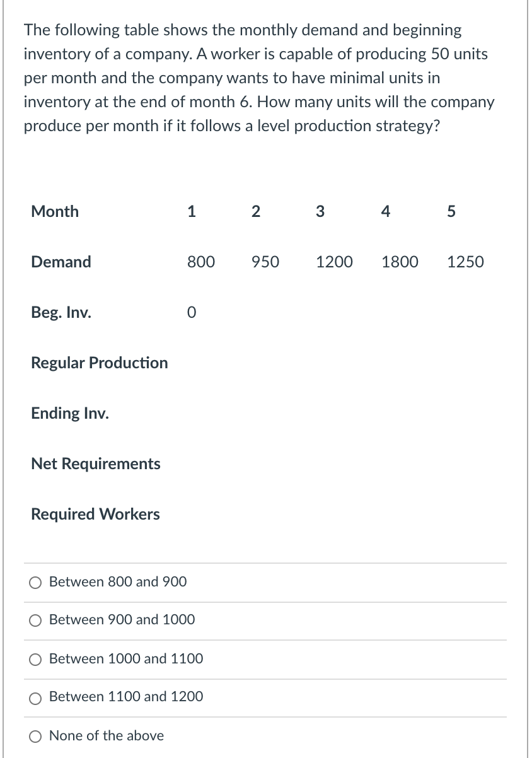
Task: Click the Regular Production row label
Action: tap(99, 363)
